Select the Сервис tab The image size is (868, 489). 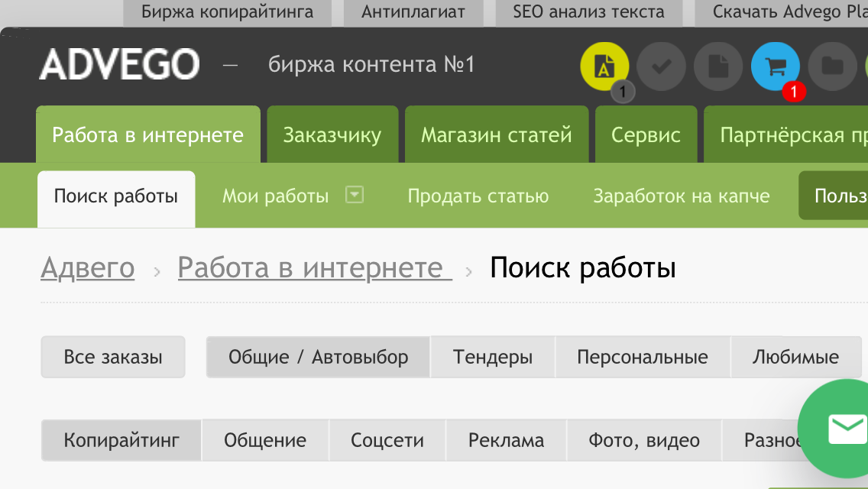(x=646, y=134)
